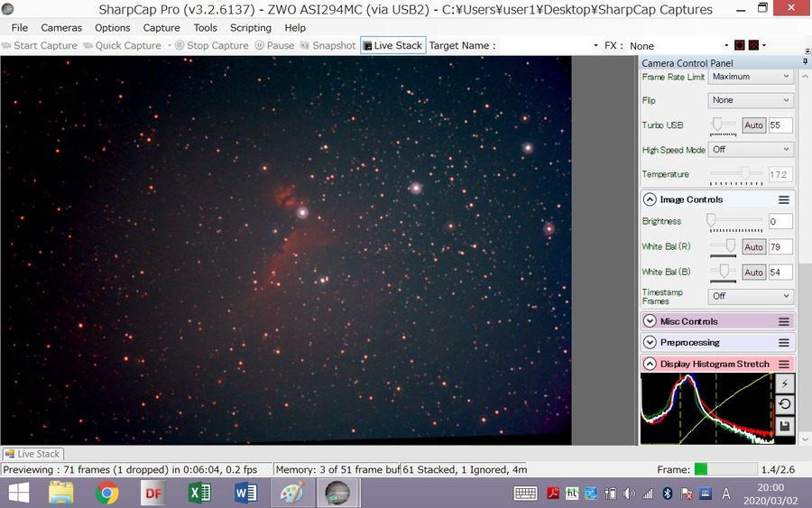Click the circle reticule overlay icon

(740, 46)
